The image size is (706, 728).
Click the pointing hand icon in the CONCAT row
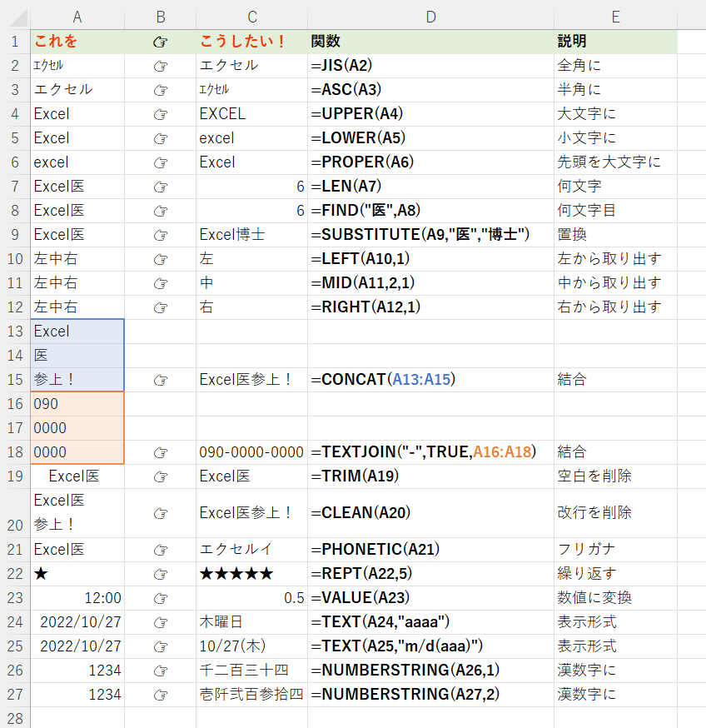point(160,381)
